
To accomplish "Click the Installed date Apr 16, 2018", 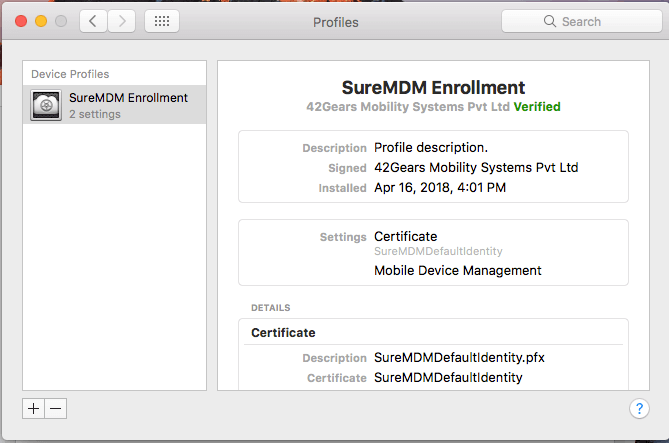I will pyautogui.click(x=440, y=187).
